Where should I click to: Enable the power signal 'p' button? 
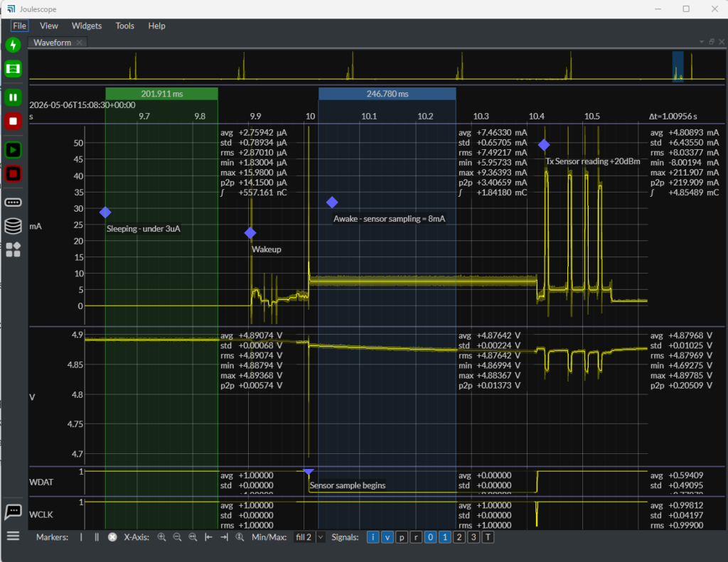402,537
